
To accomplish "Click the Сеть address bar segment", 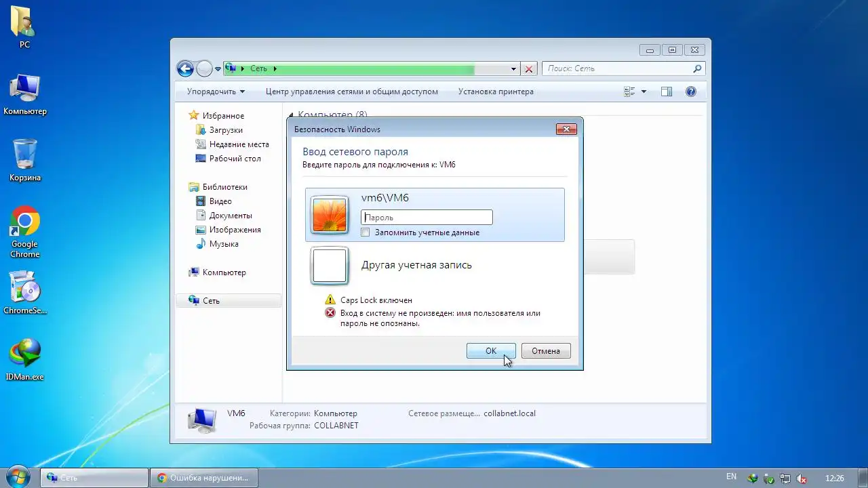I will pyautogui.click(x=258, y=68).
